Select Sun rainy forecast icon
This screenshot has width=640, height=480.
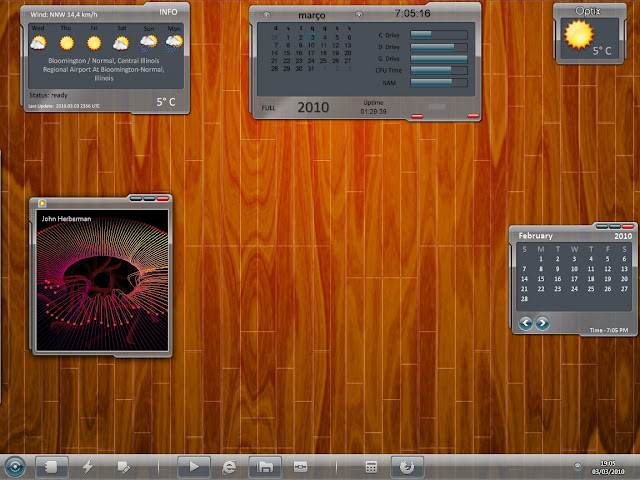[149, 43]
